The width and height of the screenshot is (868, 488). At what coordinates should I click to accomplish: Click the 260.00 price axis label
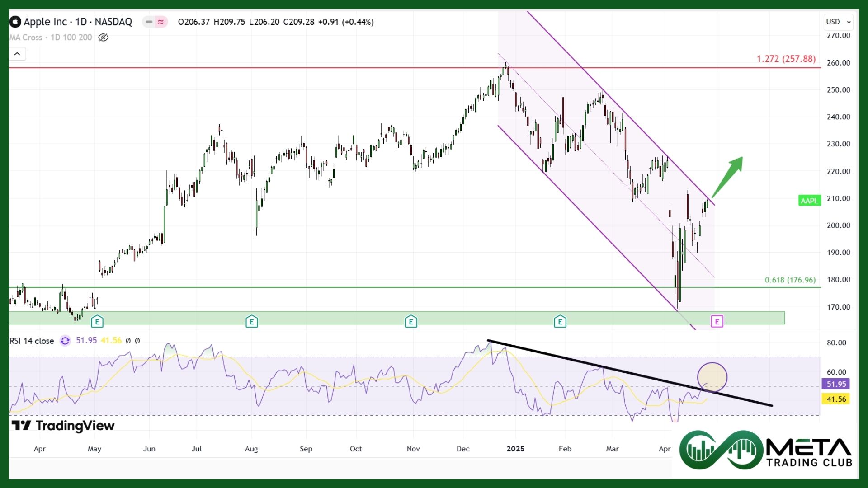click(x=839, y=63)
